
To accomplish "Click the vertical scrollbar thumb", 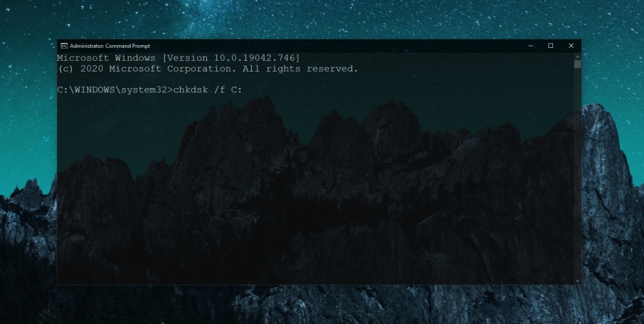I will 577,64.
